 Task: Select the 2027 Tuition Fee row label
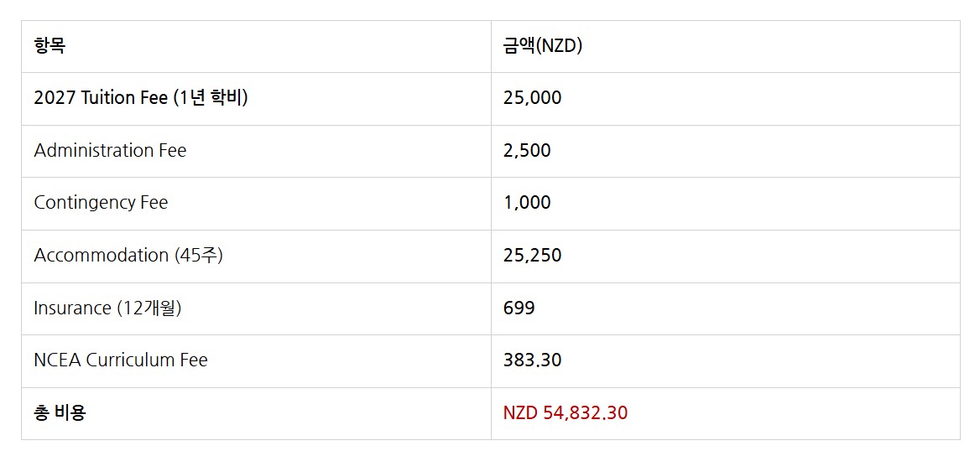(141, 98)
